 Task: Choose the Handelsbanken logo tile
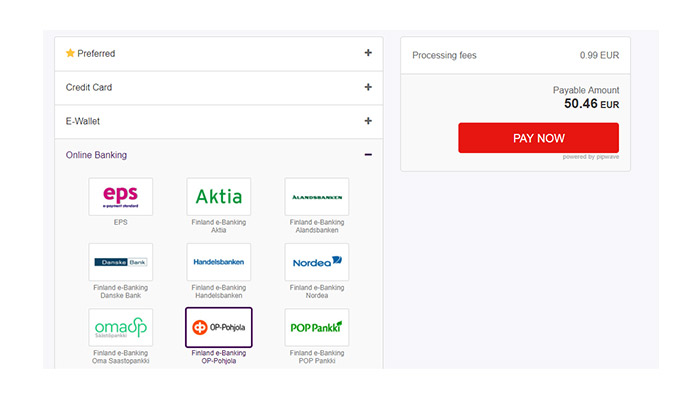coord(219,262)
